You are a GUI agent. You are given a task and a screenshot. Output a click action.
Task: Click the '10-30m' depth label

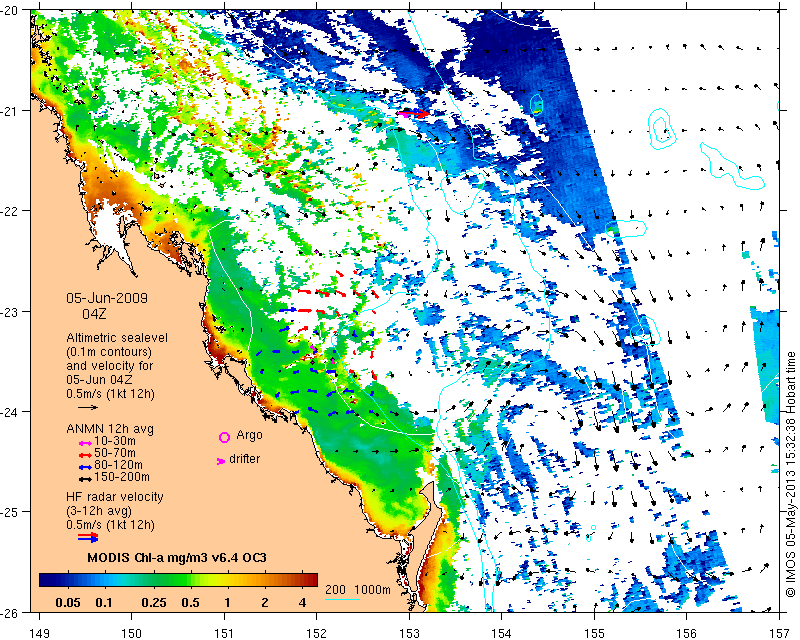115,441
